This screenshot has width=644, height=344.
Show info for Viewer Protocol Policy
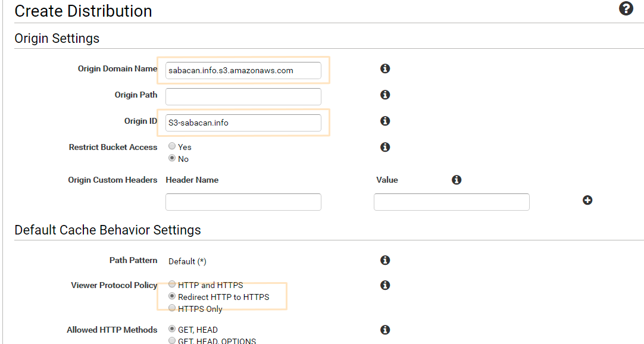tap(385, 285)
